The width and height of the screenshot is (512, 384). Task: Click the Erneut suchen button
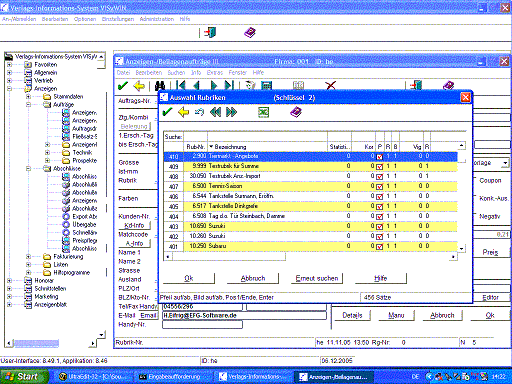point(317,278)
